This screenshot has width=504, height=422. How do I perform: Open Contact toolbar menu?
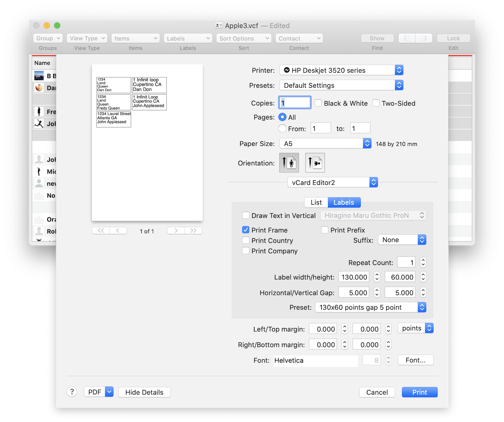click(x=299, y=38)
